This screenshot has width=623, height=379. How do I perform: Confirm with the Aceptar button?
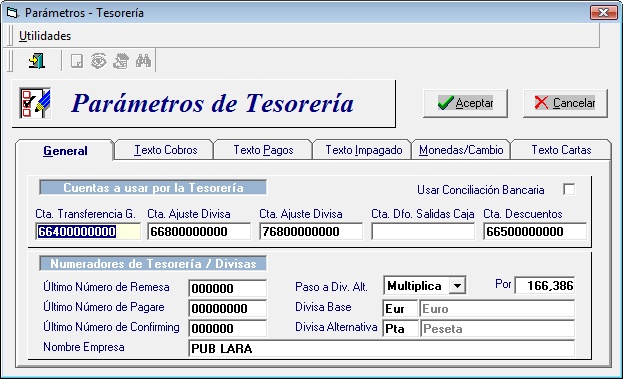[465, 103]
